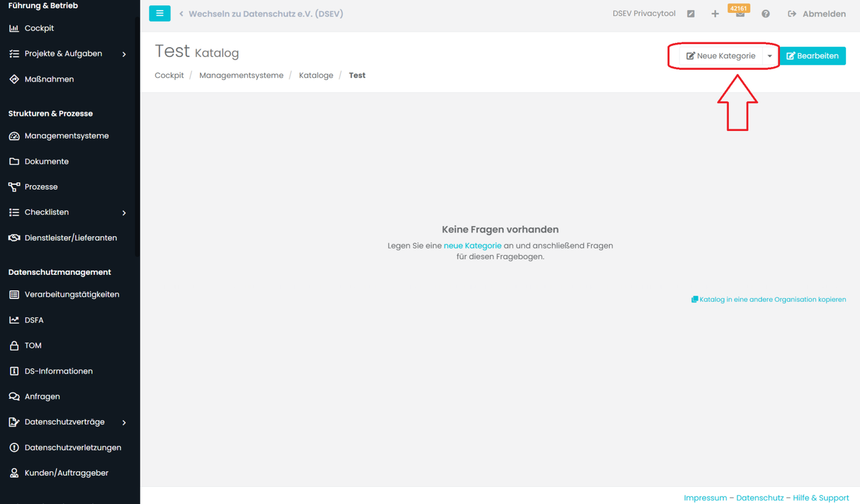Open the Hilfe & Support footer link
The height and width of the screenshot is (504, 860).
[x=821, y=498]
